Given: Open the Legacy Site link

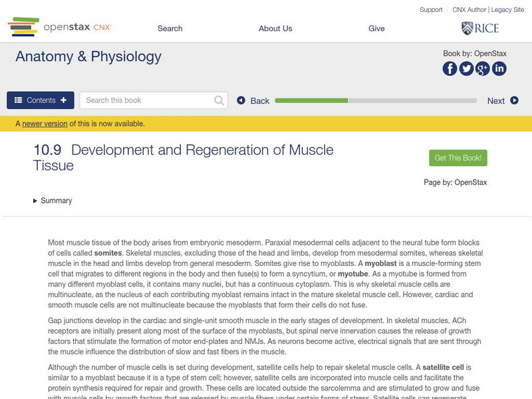Looking at the screenshot, I should [507, 10].
